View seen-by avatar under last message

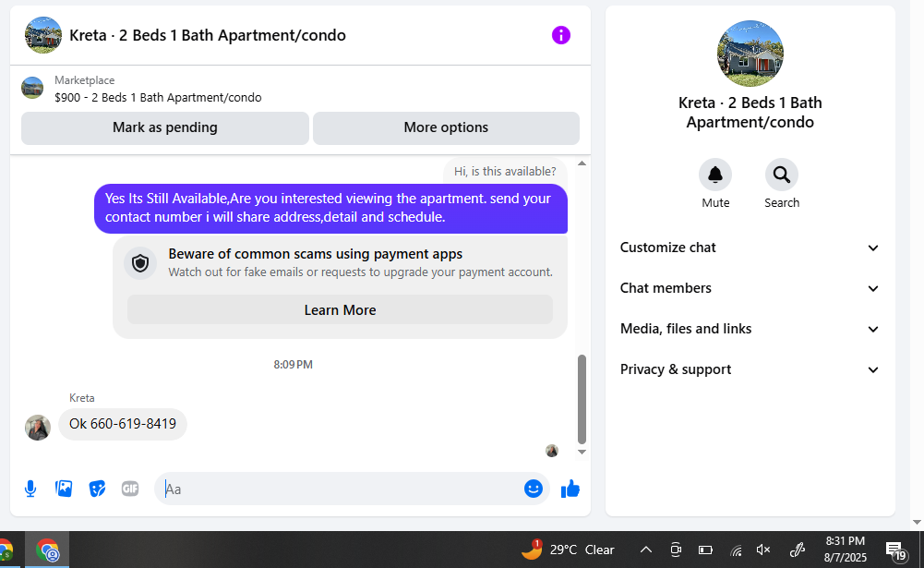tap(552, 451)
